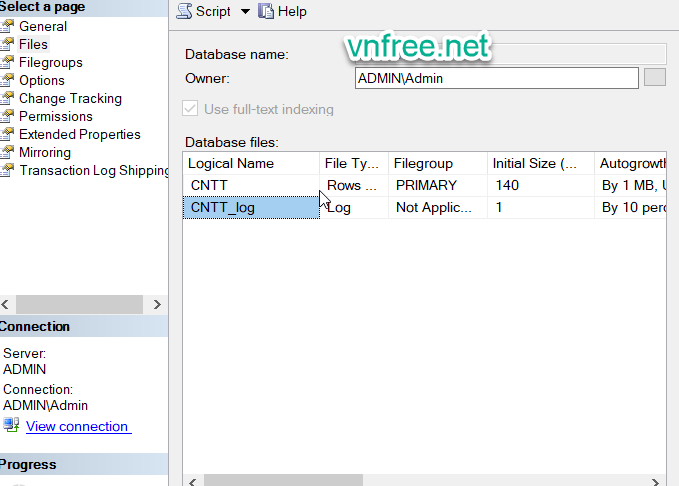Select the Files page

(33, 44)
